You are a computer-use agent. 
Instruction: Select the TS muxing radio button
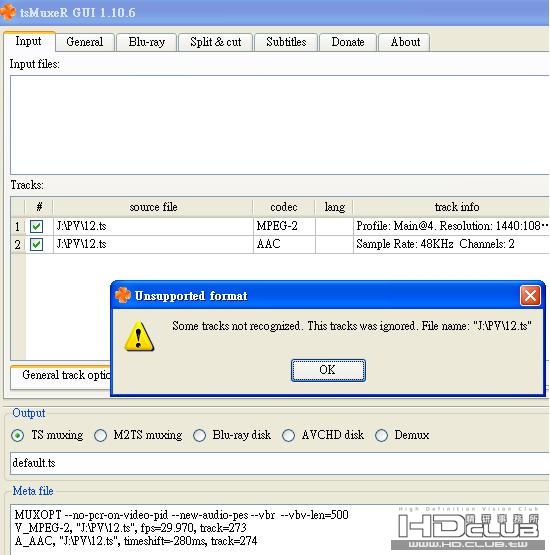(x=17, y=435)
